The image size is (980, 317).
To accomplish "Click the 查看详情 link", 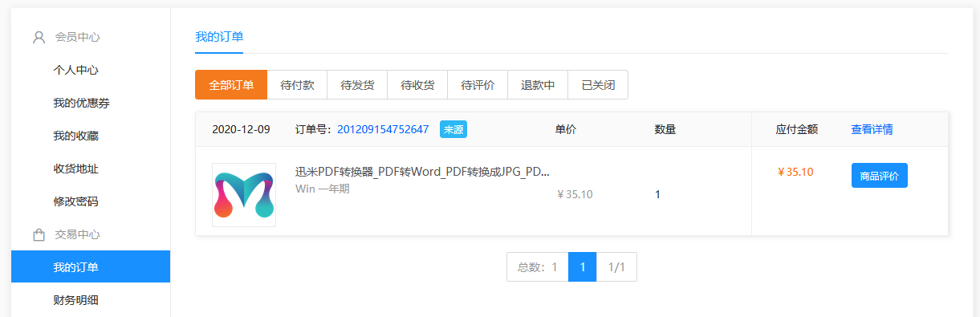I will tap(872, 129).
